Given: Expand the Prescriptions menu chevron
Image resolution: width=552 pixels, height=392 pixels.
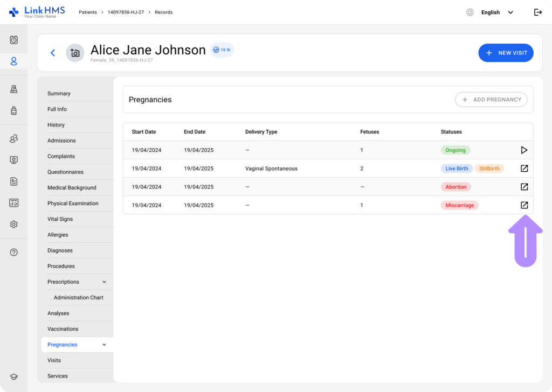Looking at the screenshot, I should tap(104, 282).
